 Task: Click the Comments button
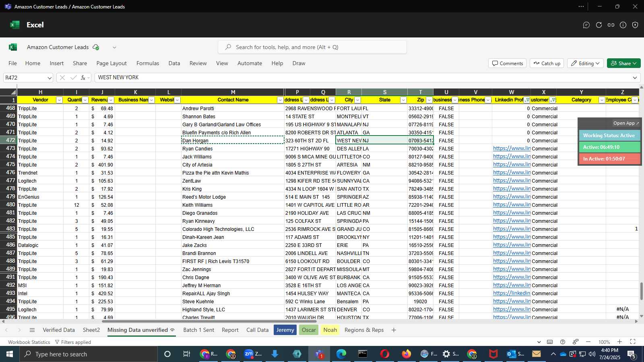click(x=508, y=63)
